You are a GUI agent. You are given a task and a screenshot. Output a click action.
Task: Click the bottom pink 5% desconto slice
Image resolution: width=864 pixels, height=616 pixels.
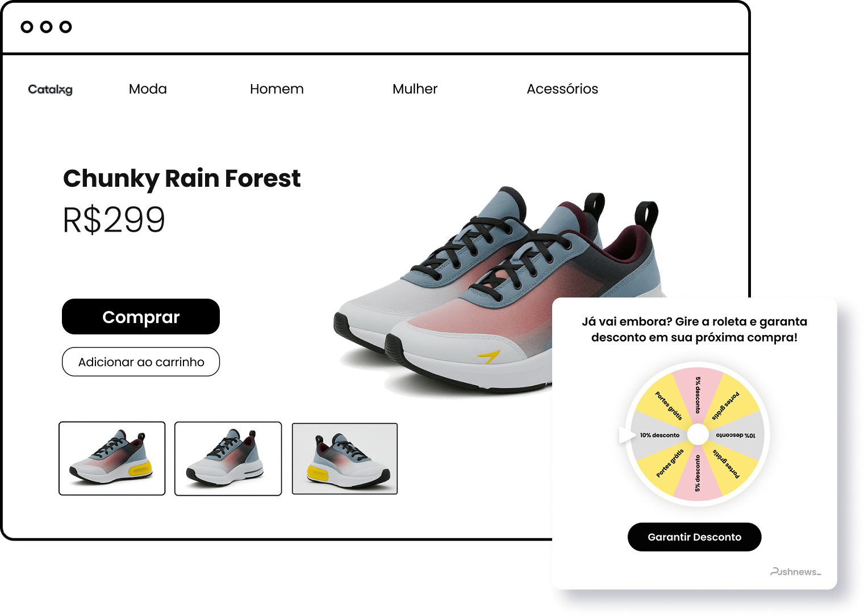point(698,474)
